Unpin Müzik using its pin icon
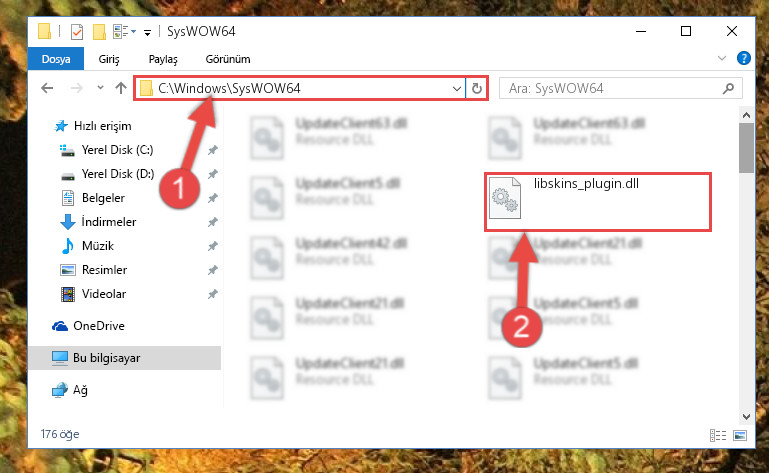Screen dimensions: 769x473 tap(212, 246)
